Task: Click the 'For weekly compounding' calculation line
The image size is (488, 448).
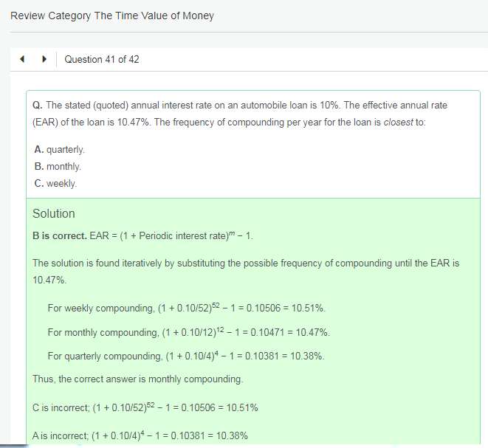Action: (x=186, y=308)
